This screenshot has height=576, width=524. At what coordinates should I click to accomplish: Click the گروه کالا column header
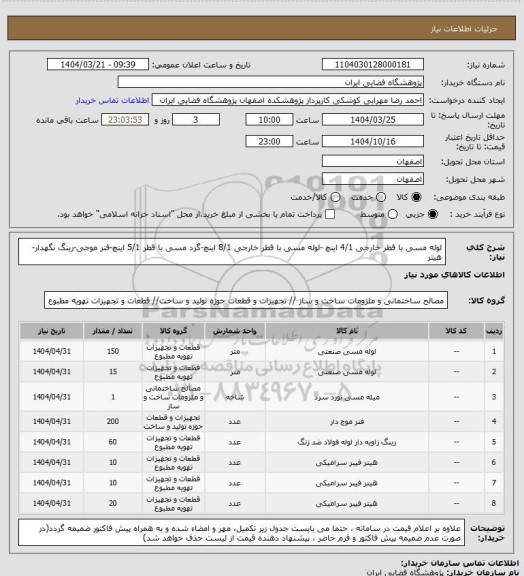(173, 331)
